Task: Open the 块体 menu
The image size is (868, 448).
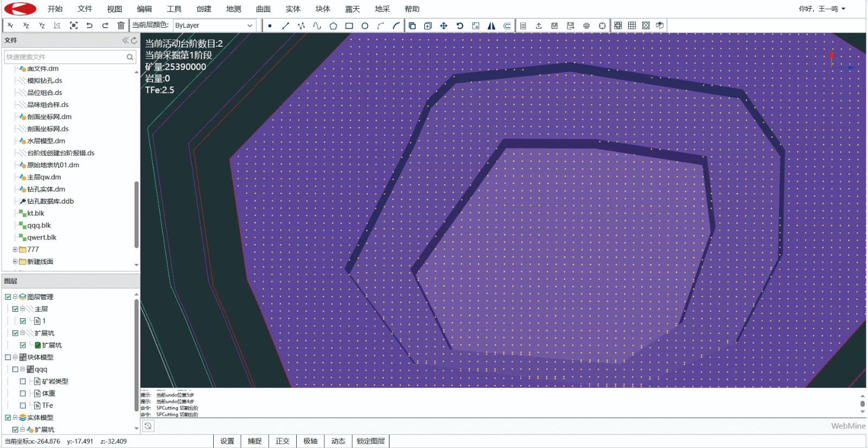Action: [x=323, y=9]
